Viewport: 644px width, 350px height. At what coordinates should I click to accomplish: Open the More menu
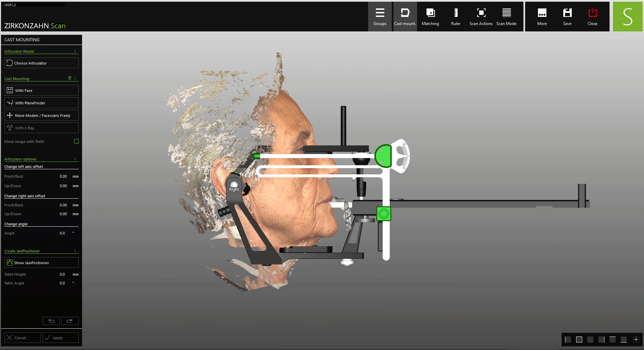542,17
